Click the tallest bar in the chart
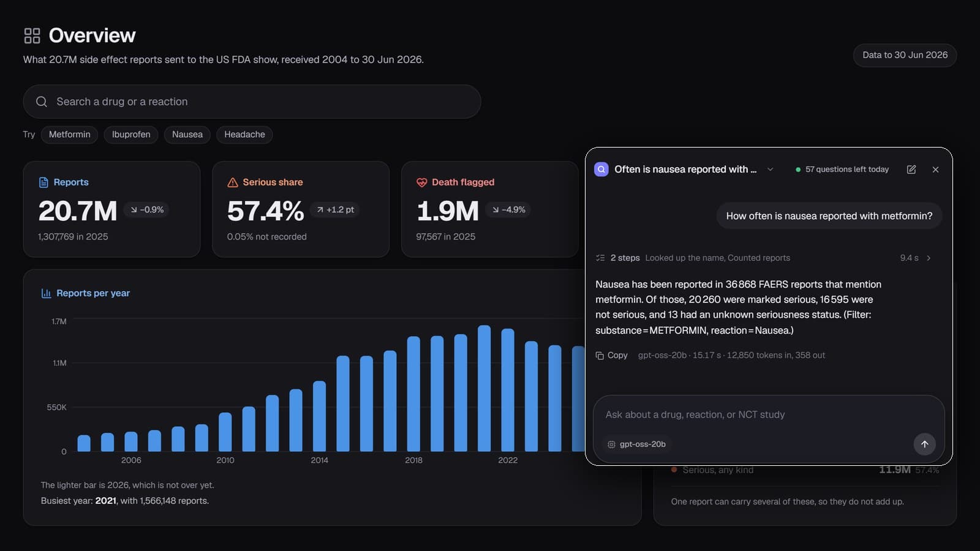The height and width of the screenshot is (551, 980). [484, 388]
